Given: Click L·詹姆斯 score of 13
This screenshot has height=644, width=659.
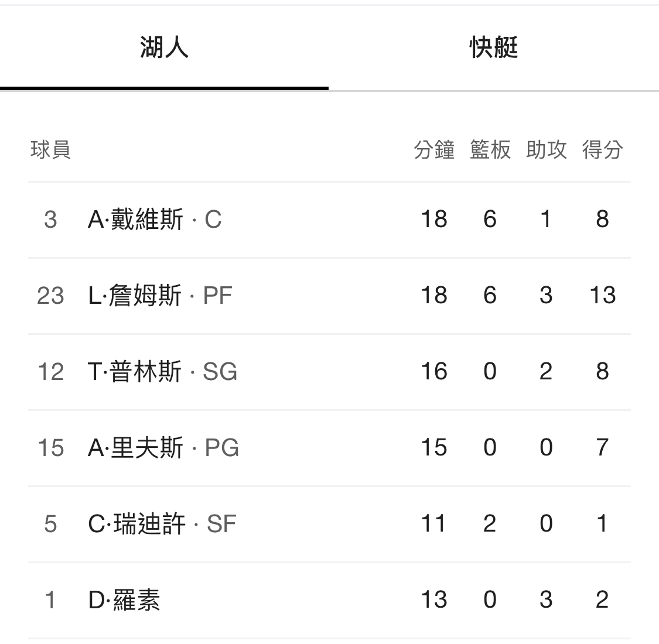Looking at the screenshot, I should [x=602, y=296].
